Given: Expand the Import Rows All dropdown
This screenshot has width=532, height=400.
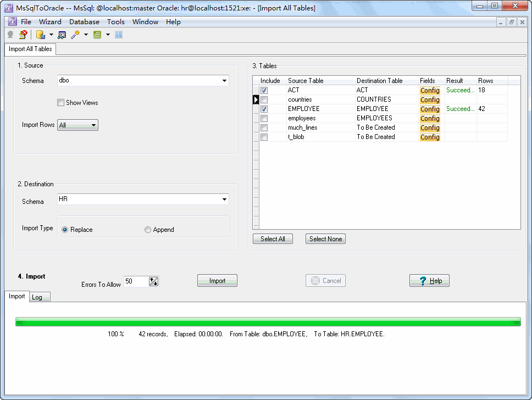Looking at the screenshot, I should [x=93, y=125].
